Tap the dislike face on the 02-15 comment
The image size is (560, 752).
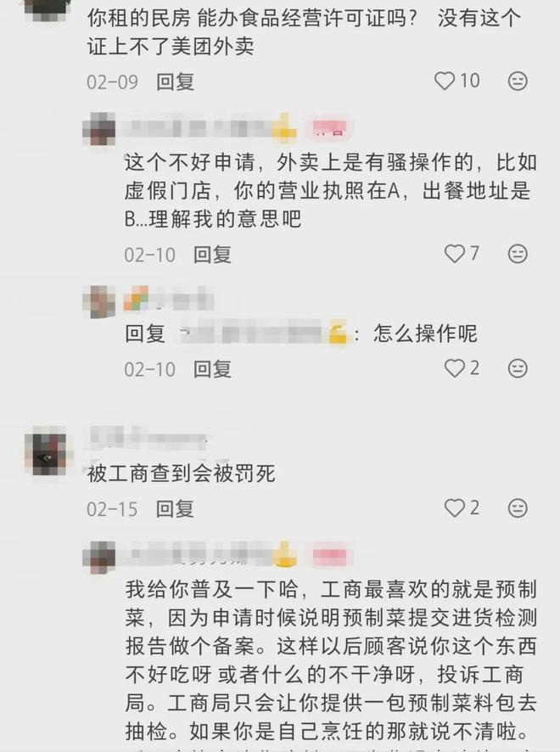518,508
